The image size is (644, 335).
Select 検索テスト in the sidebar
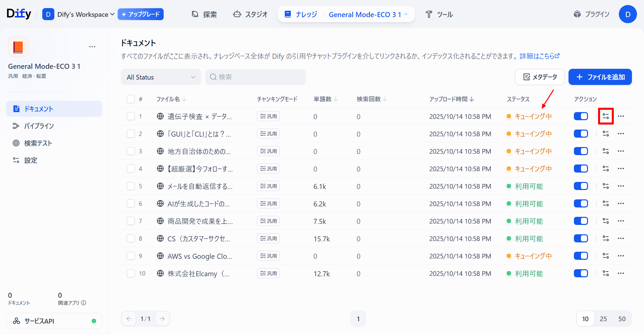tap(38, 143)
